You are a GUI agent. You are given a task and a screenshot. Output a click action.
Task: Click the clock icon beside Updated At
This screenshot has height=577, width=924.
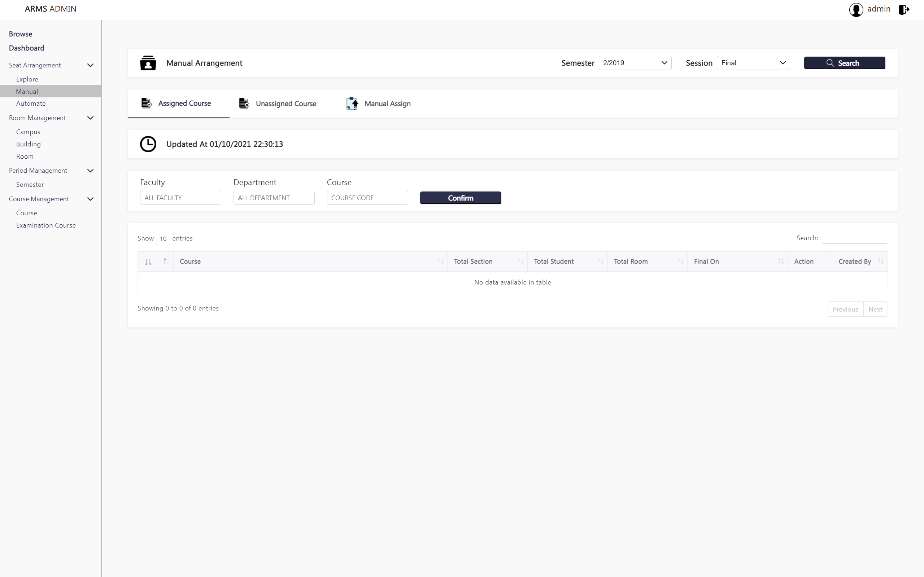click(x=148, y=144)
